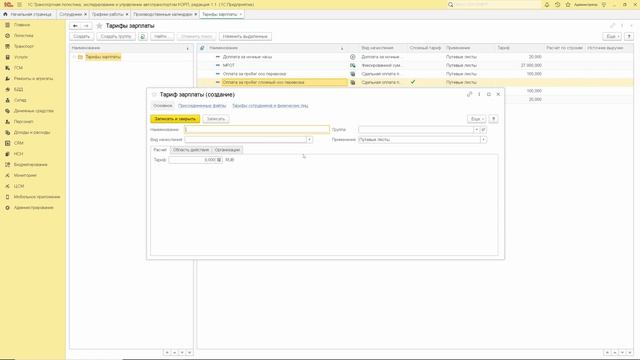The height and width of the screenshot is (360, 640).
Task: Select the МРОТ row in the list
Action: [415, 65]
